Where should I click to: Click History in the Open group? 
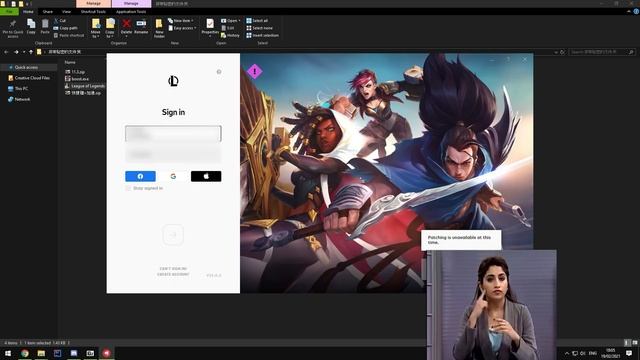click(230, 36)
